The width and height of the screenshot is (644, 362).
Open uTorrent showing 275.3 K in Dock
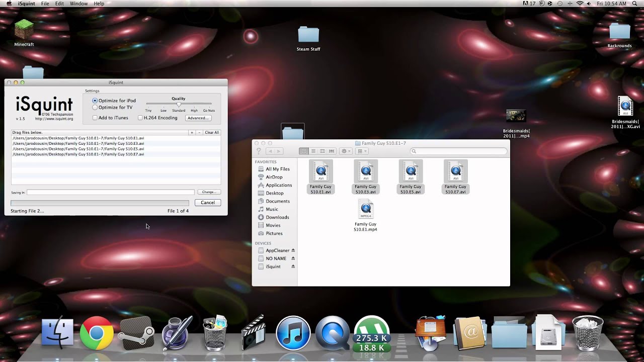371,333
